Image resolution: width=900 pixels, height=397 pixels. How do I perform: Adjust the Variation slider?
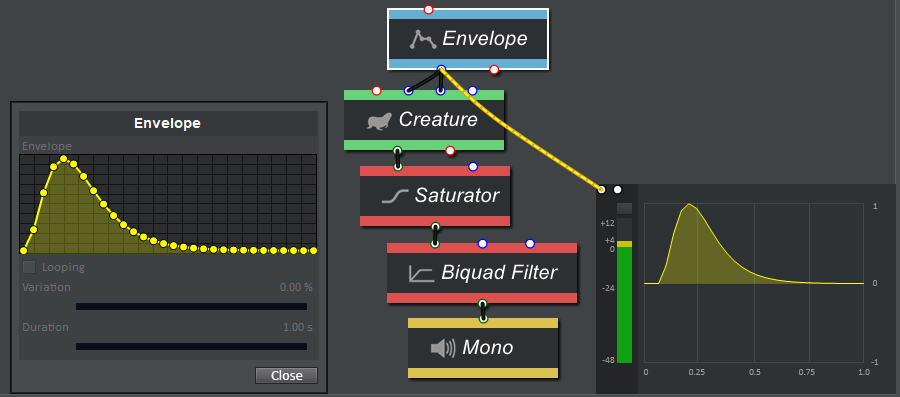[191, 306]
